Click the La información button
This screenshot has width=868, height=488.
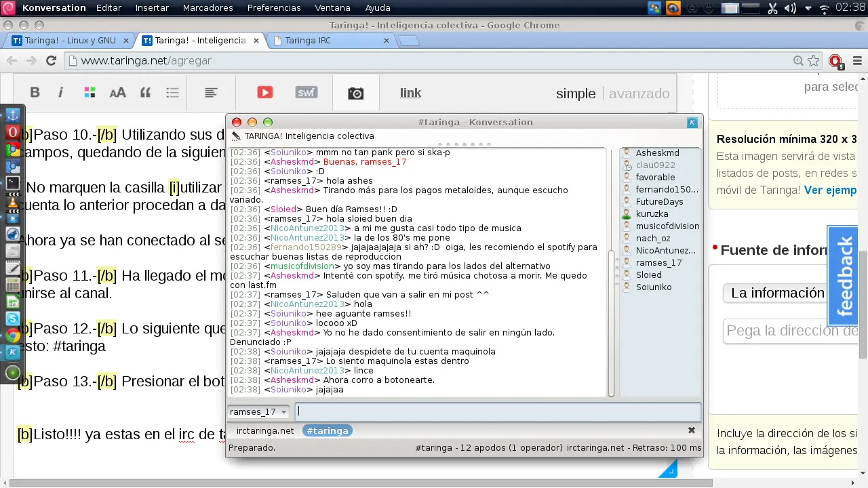pyautogui.click(x=778, y=293)
